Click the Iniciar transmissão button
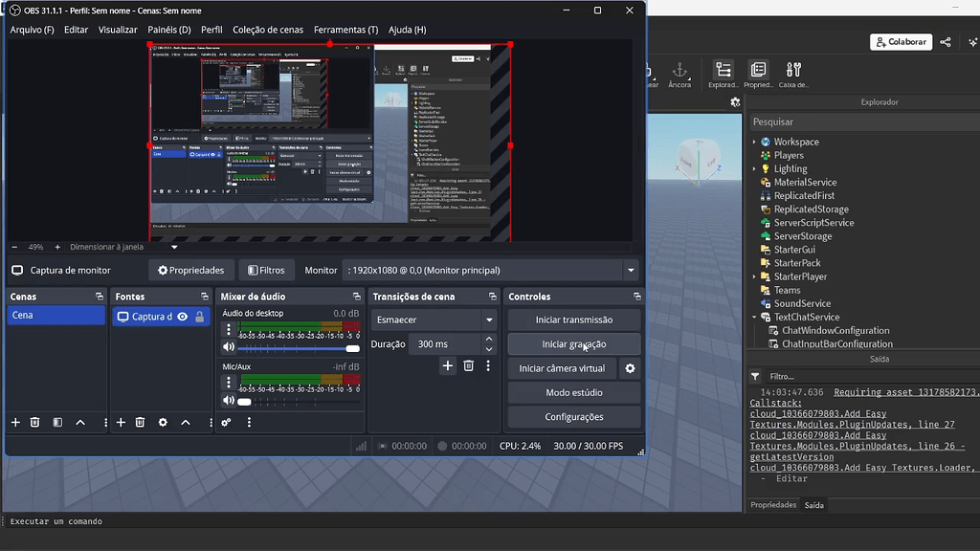This screenshot has width=980, height=551. coord(573,320)
